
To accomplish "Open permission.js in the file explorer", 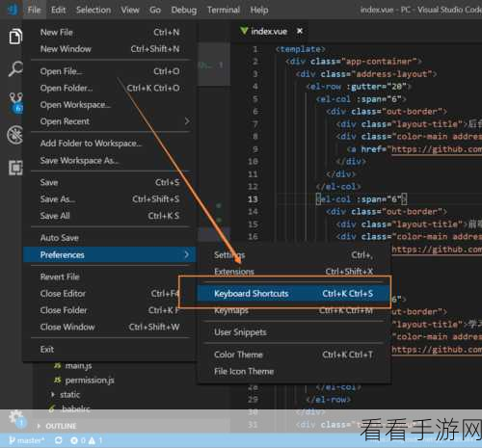I will 90,381.
